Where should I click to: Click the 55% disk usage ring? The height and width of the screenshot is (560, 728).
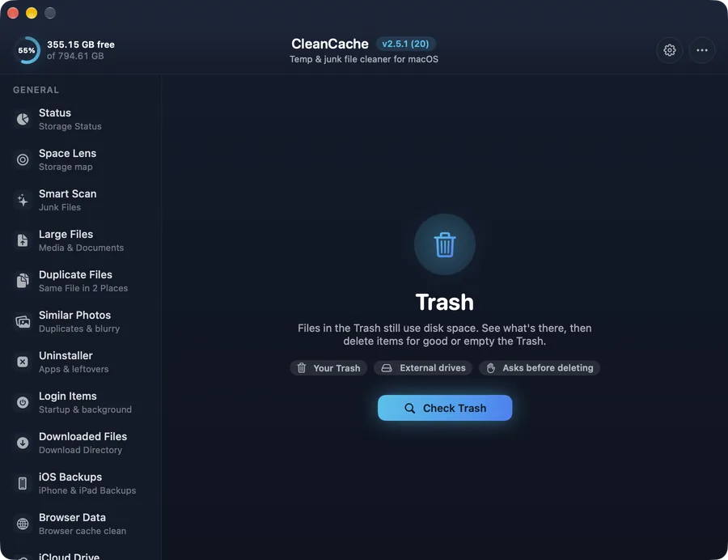click(x=27, y=50)
